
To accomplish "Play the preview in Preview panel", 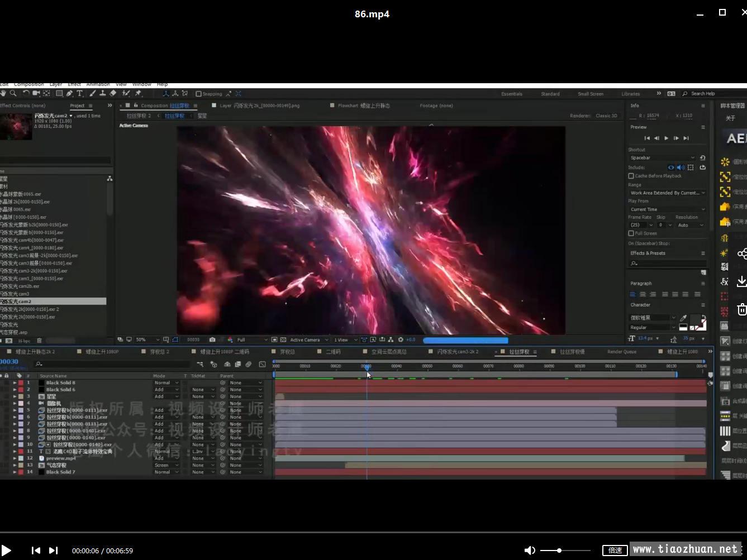I will tap(666, 138).
